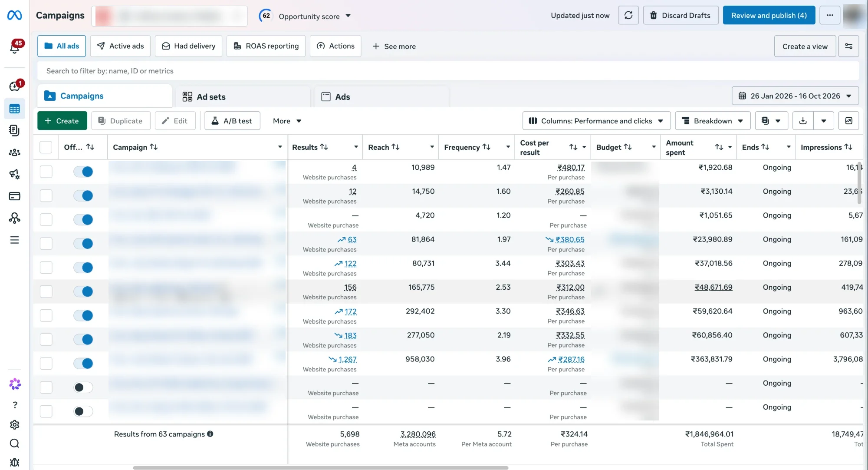Open Settings gear in sidebar
Screen dimensions: 868x470
coord(14,425)
